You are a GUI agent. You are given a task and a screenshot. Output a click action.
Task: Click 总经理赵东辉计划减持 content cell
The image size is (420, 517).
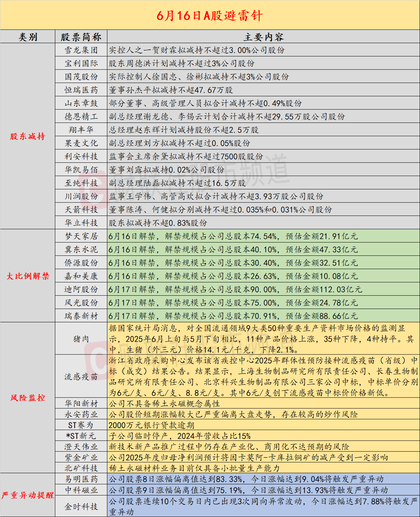pos(263,130)
